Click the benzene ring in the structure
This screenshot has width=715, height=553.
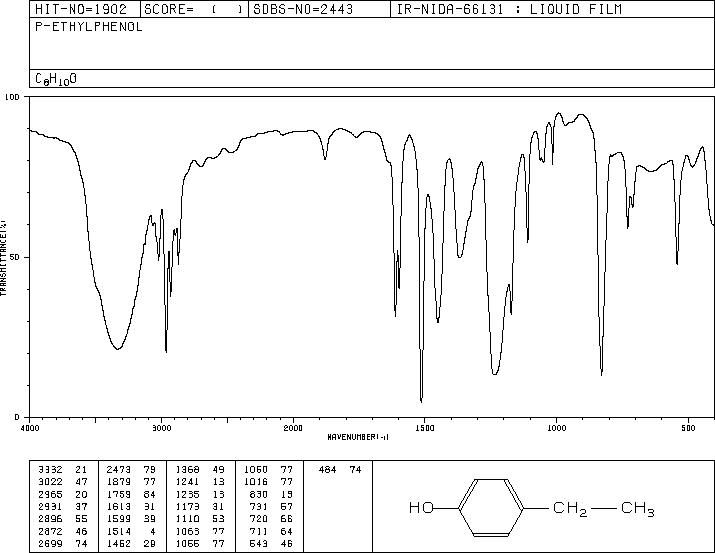tap(491, 507)
